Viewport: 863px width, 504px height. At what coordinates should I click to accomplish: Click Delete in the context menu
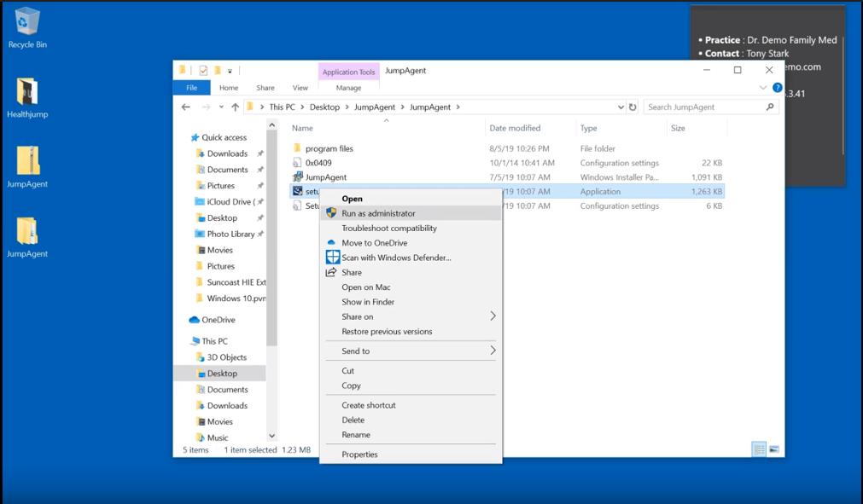coord(353,420)
